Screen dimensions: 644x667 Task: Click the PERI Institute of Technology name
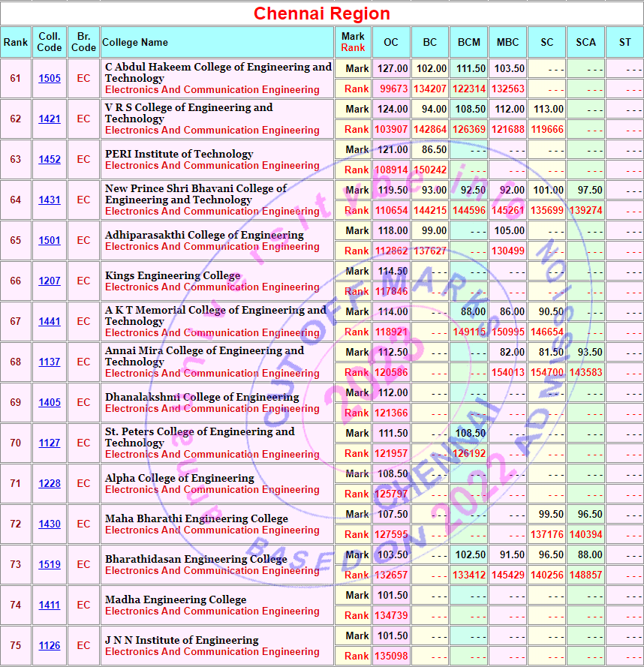coord(179,154)
